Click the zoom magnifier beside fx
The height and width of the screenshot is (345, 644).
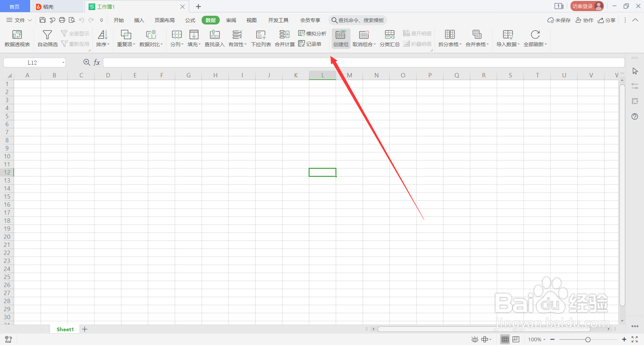(87, 62)
